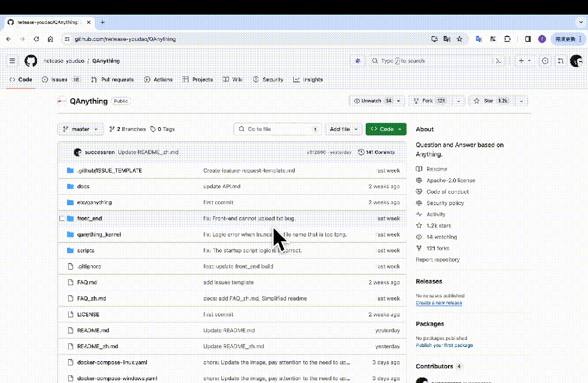View the 141 Commits history

click(x=377, y=152)
